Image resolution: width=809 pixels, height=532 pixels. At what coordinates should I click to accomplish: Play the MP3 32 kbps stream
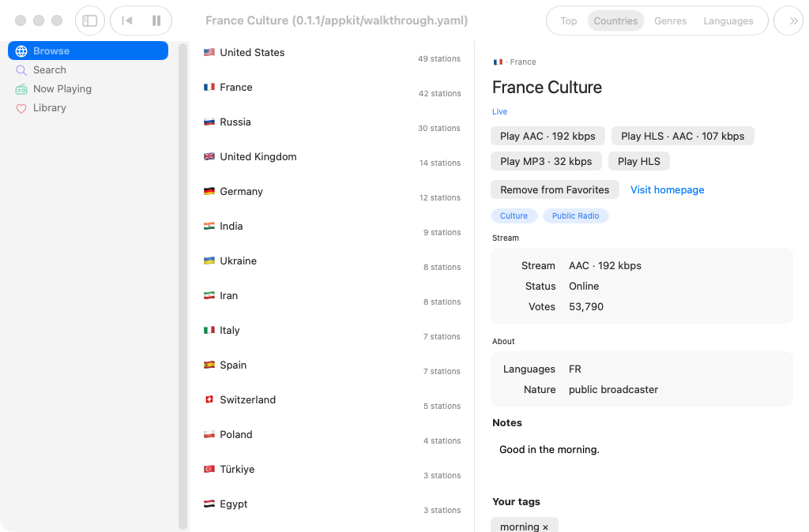[x=546, y=161]
